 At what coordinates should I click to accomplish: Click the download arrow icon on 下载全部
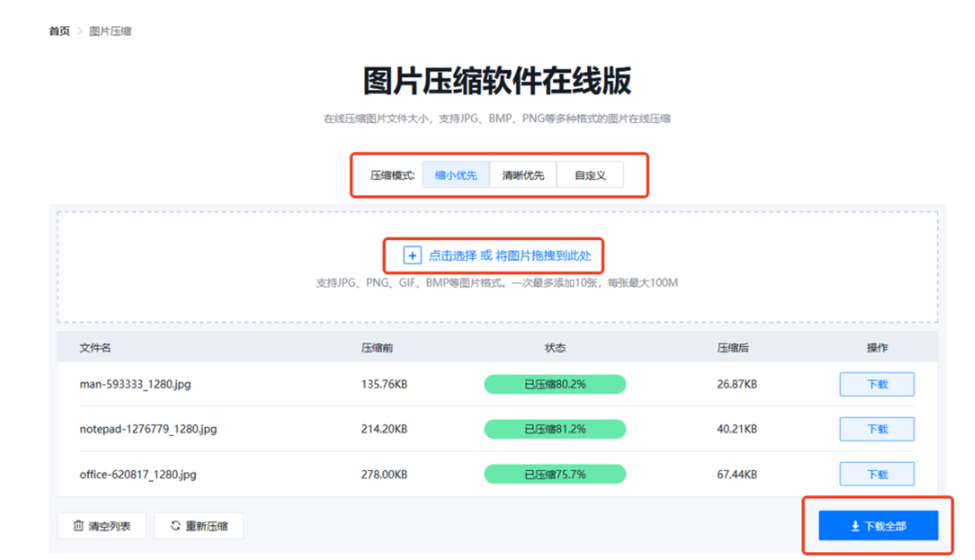click(x=855, y=526)
